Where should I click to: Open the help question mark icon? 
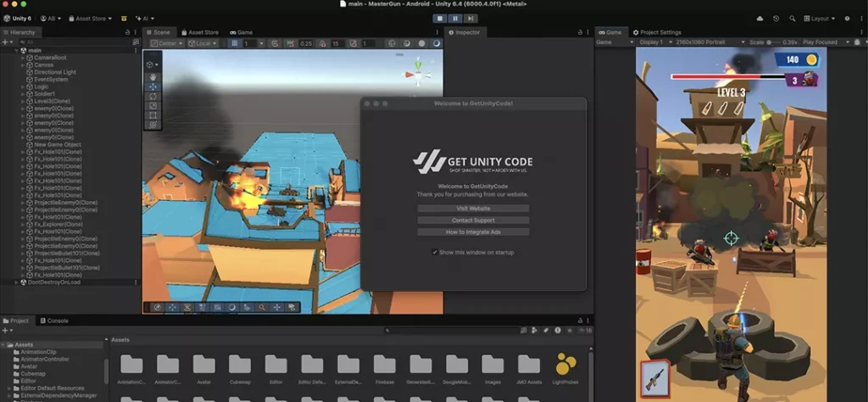tap(847, 19)
